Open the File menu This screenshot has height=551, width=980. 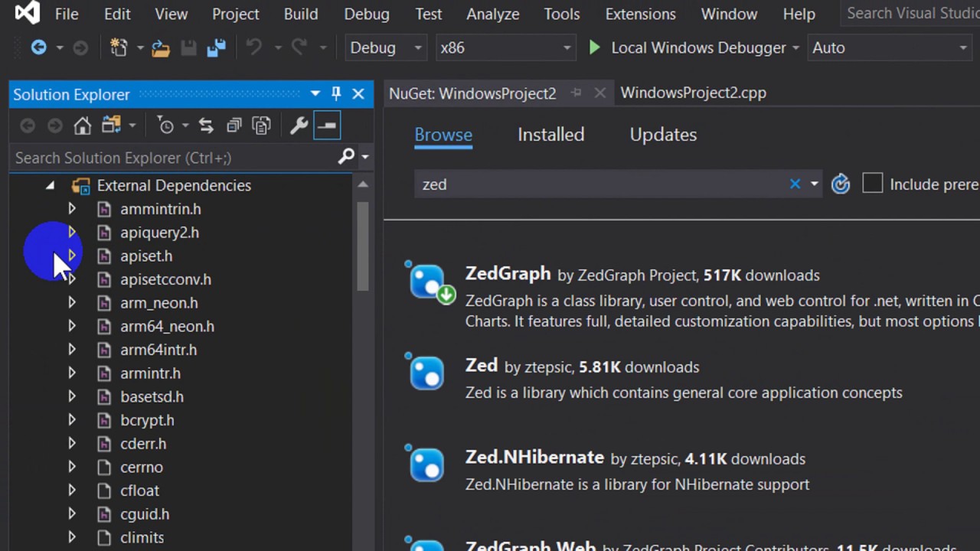[x=66, y=14]
